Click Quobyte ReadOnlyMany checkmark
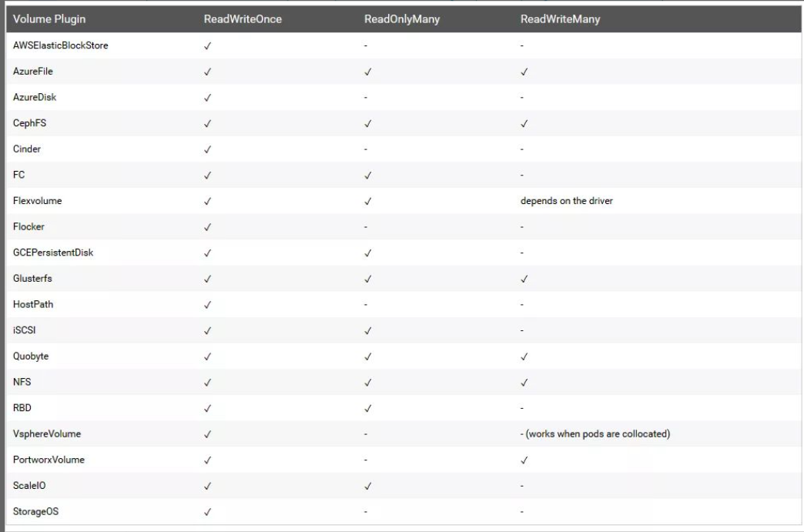This screenshot has height=532, width=804. [x=368, y=356]
